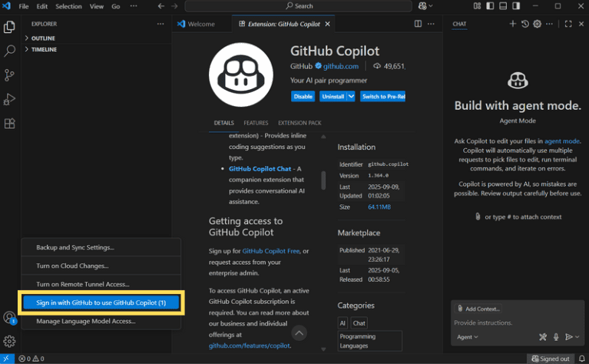Open the Agent mode dropdown
This screenshot has width=589, height=364.
[x=468, y=337]
